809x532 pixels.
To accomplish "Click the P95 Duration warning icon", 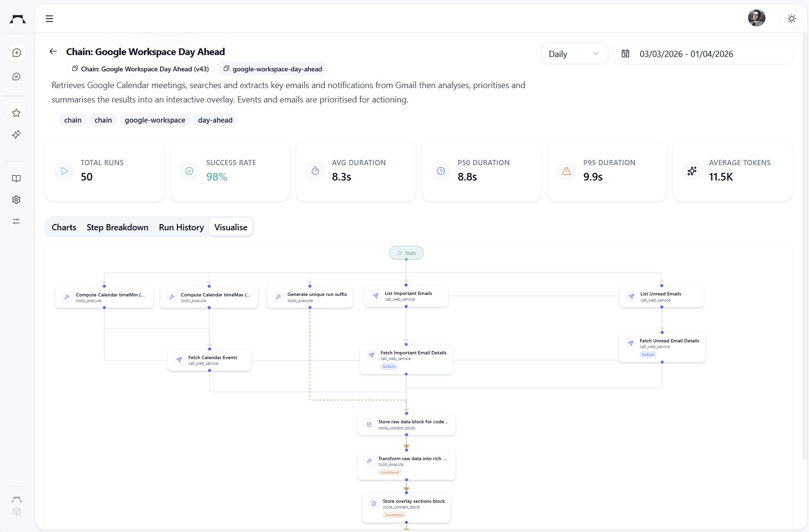I will pos(566,171).
